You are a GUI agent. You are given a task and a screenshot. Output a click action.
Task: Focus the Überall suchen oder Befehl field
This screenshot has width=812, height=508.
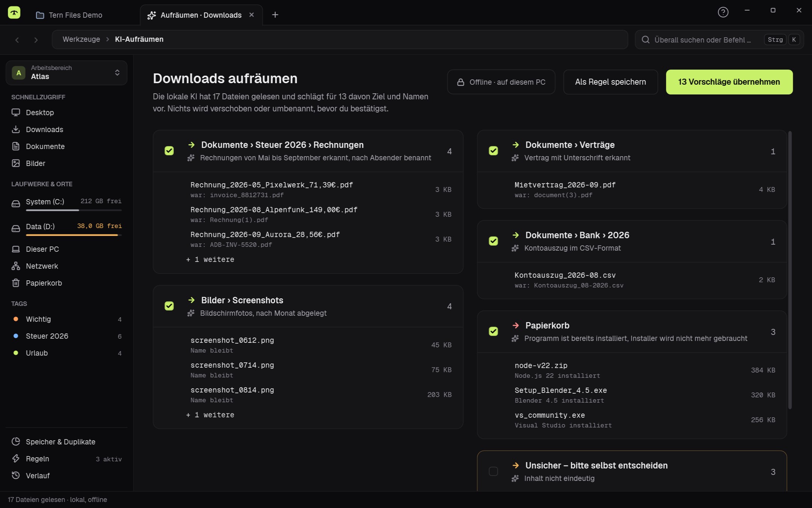click(719, 40)
